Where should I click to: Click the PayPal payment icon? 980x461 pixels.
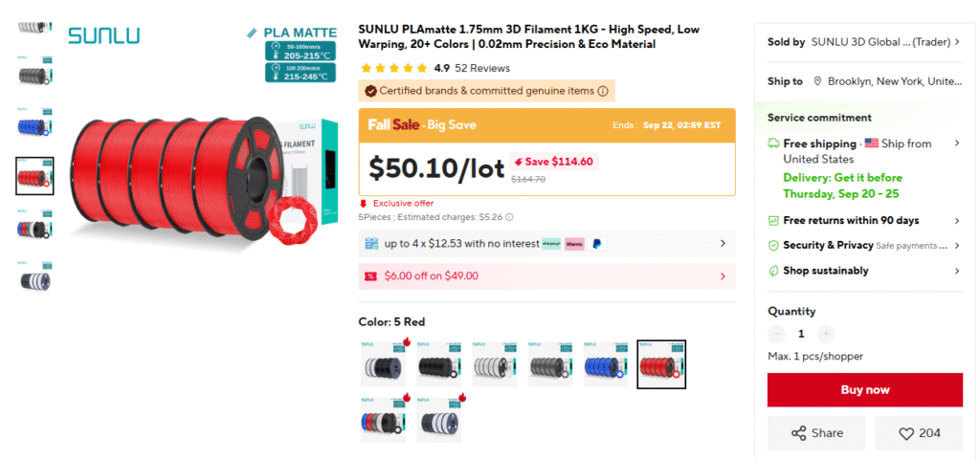[596, 244]
